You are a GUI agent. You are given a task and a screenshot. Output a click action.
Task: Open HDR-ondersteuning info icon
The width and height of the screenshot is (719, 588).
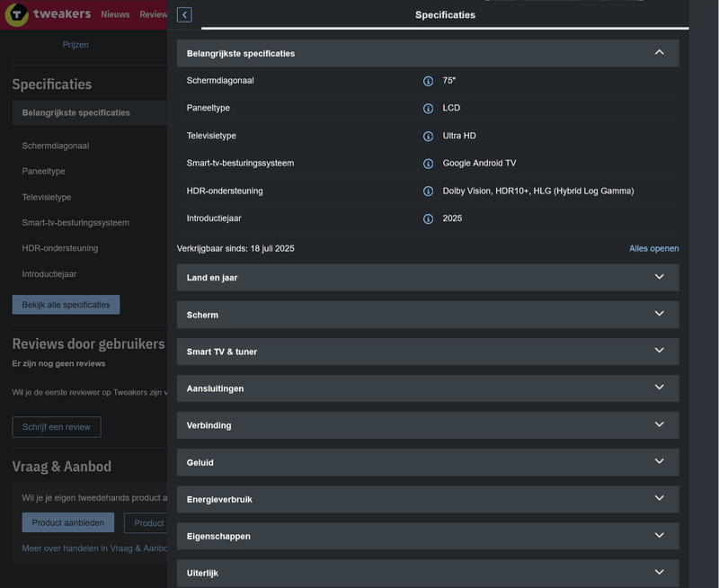428,192
